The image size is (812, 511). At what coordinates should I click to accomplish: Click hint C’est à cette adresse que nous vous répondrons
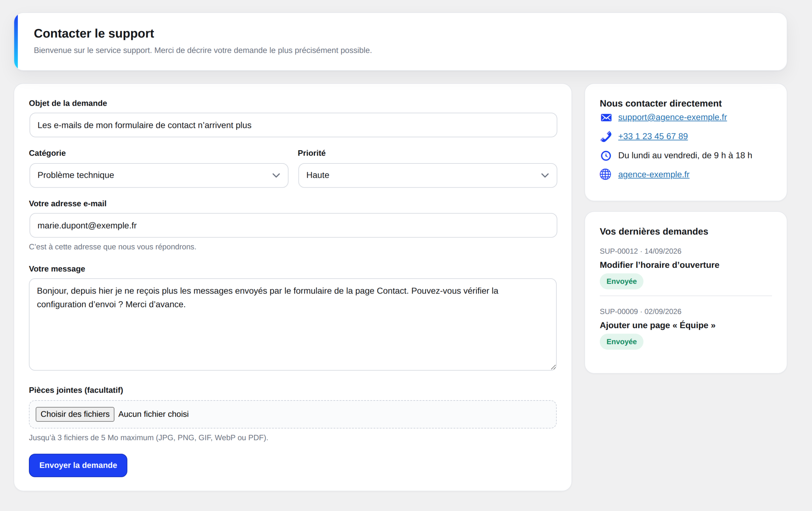(113, 247)
